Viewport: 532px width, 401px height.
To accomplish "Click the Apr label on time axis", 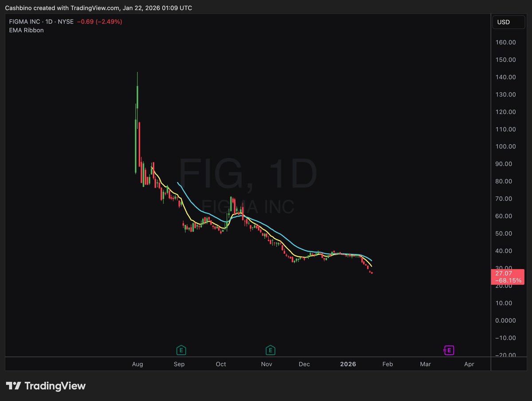I will (x=469, y=364).
